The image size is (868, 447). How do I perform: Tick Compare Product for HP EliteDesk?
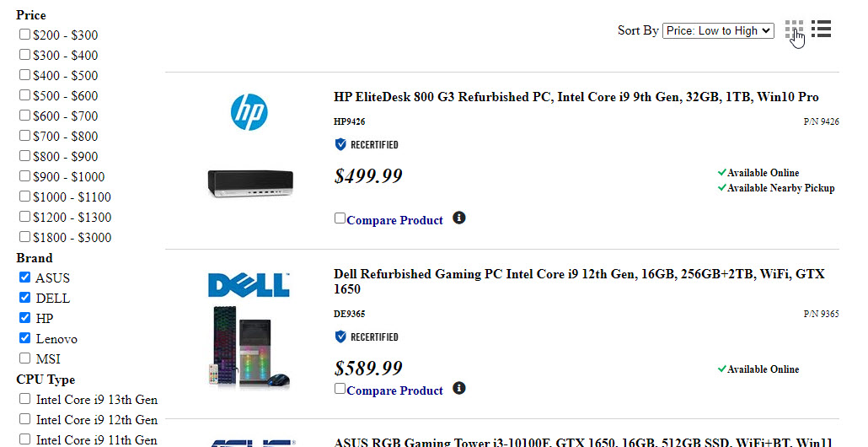340,218
